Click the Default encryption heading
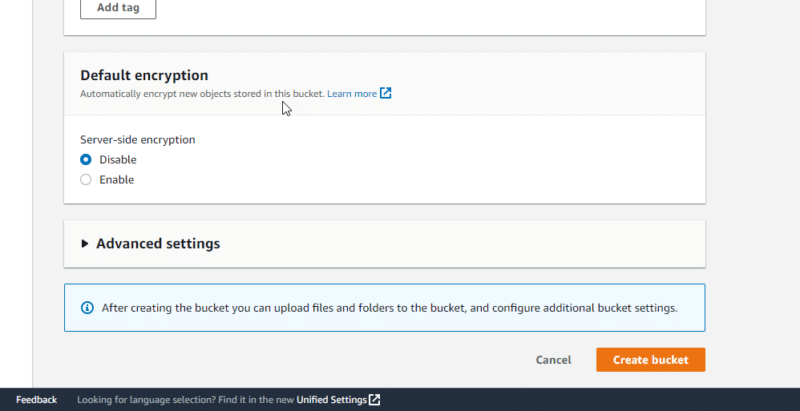The width and height of the screenshot is (800, 411). (144, 75)
